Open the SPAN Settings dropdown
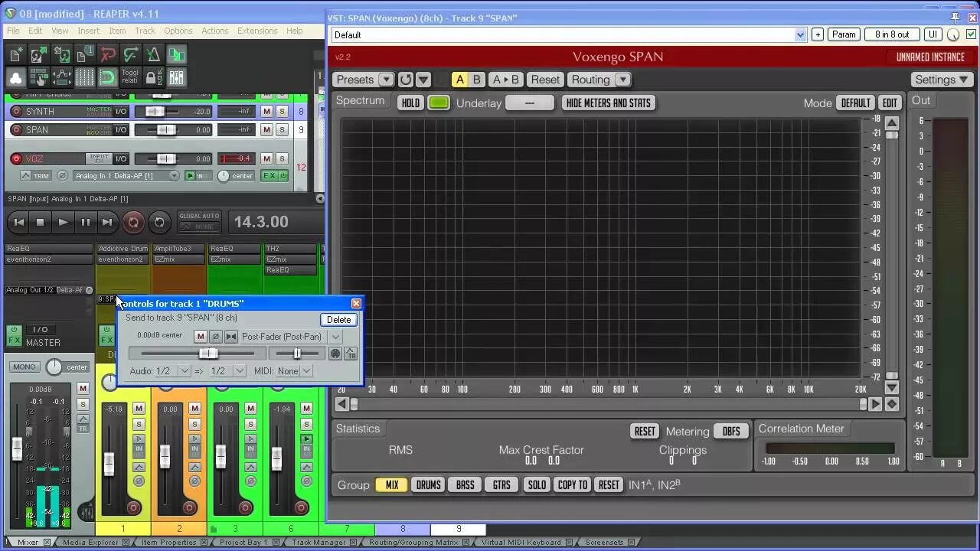 (x=942, y=80)
